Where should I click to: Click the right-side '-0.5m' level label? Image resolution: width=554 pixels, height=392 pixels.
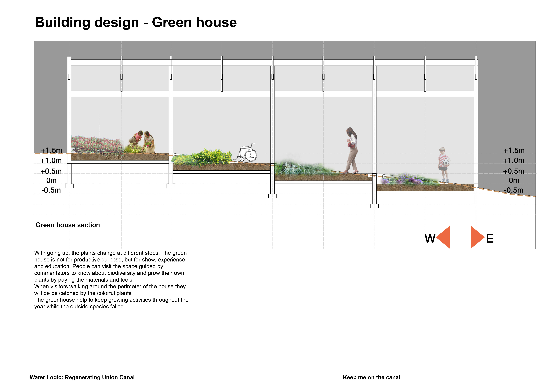pos(514,190)
